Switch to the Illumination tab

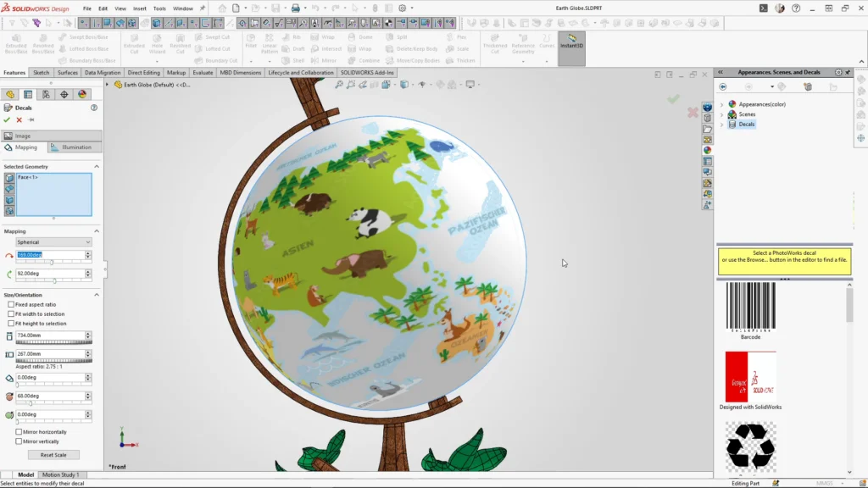[x=75, y=147]
